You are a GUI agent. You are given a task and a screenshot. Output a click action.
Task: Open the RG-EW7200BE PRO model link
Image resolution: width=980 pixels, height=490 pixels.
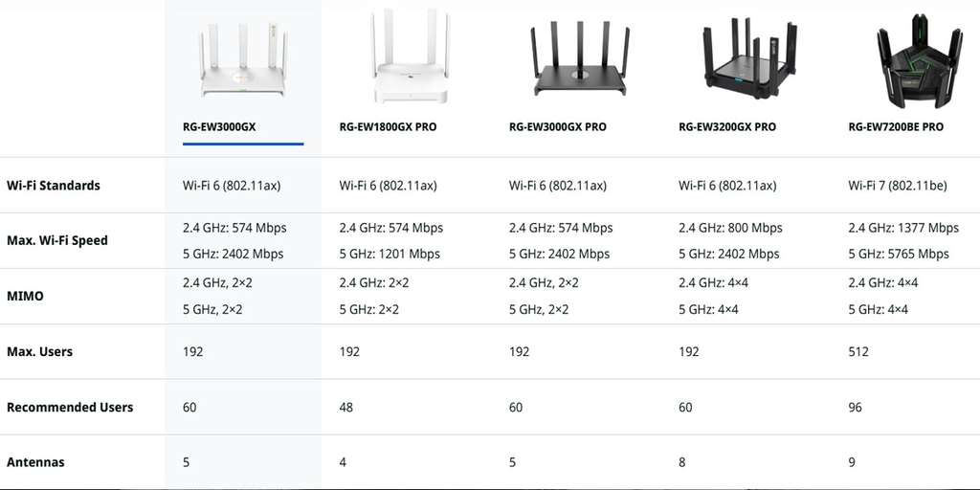coord(896,126)
